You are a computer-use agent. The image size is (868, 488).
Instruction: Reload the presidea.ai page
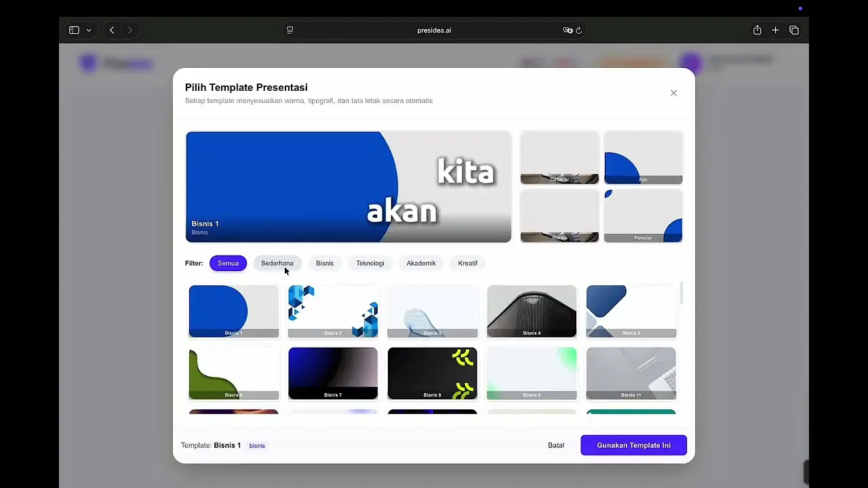(579, 30)
